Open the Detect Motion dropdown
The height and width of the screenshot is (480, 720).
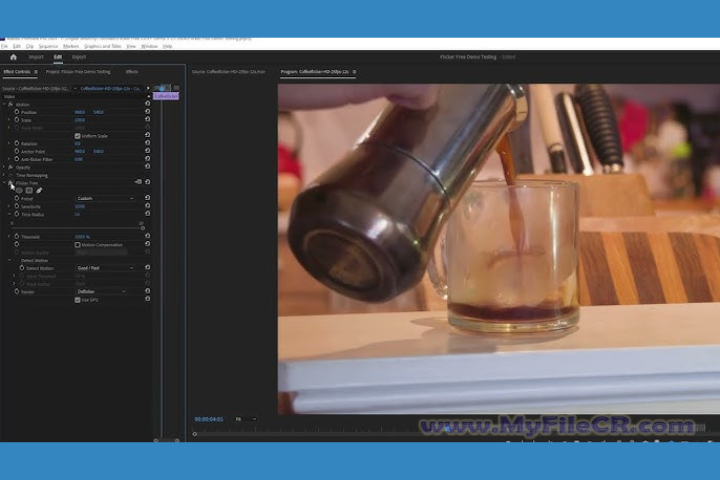click(105, 268)
